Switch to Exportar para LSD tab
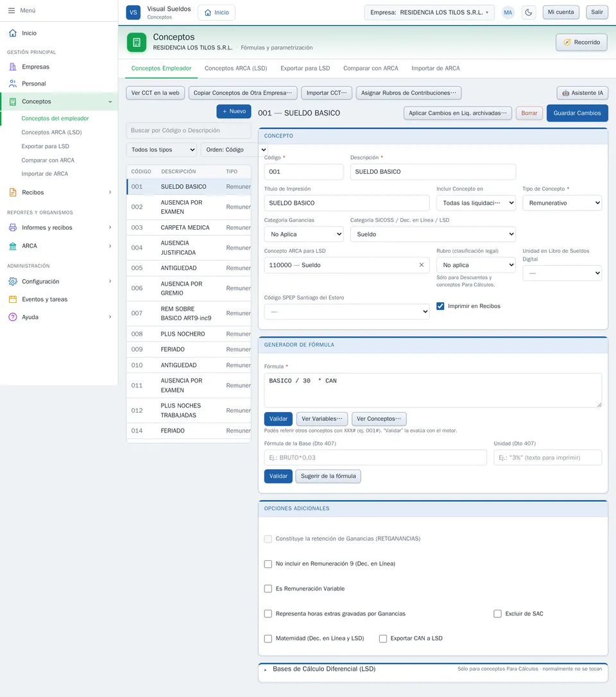The height and width of the screenshot is (697, 616). pos(305,69)
